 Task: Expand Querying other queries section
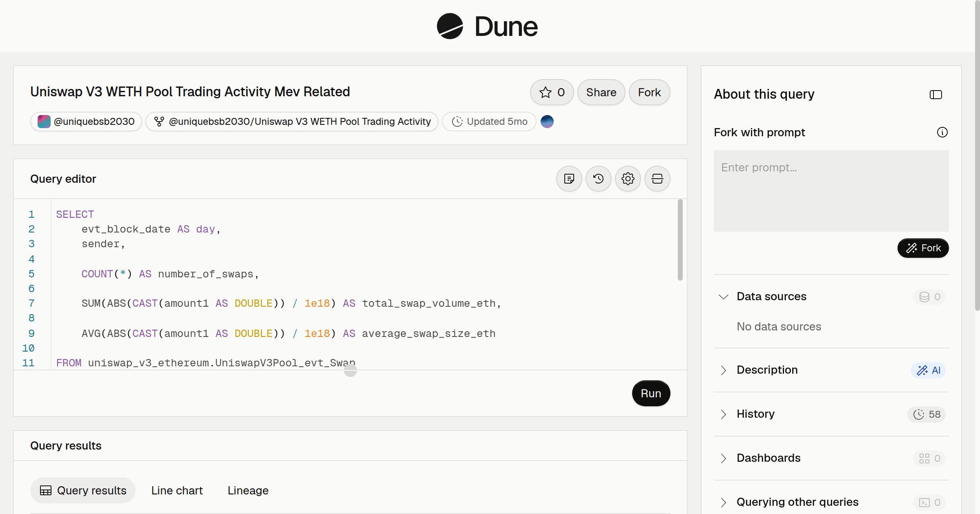pos(723,502)
